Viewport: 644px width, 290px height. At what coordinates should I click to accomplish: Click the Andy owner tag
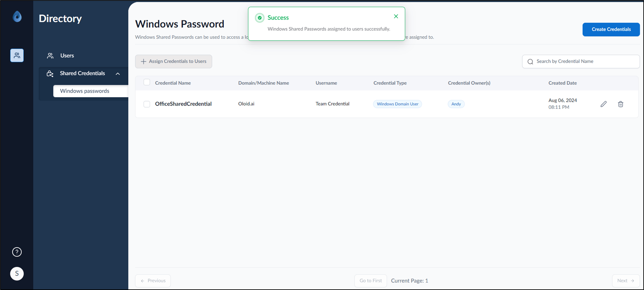pos(456,104)
